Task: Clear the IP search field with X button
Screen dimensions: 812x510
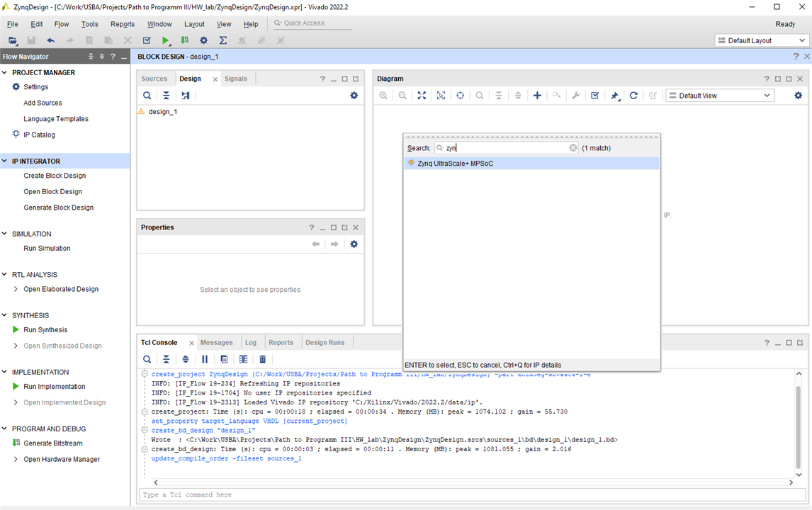Action: [573, 148]
